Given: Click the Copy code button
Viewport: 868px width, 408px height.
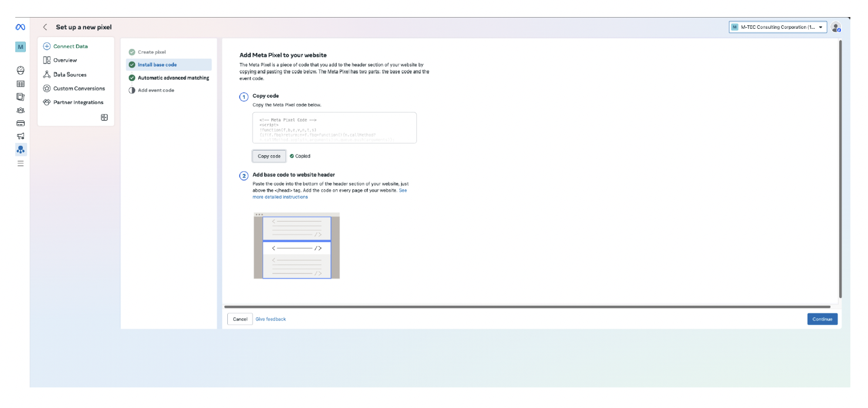Looking at the screenshot, I should (270, 156).
